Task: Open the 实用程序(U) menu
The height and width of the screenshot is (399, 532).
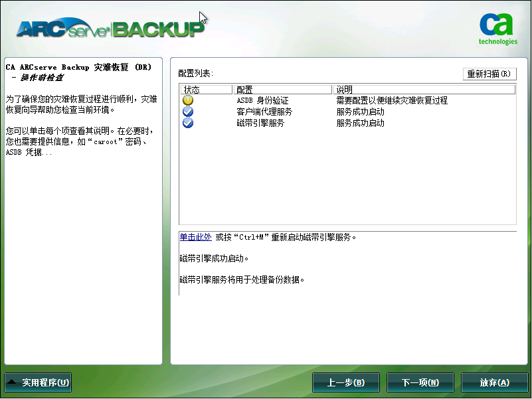Action: pos(38,382)
